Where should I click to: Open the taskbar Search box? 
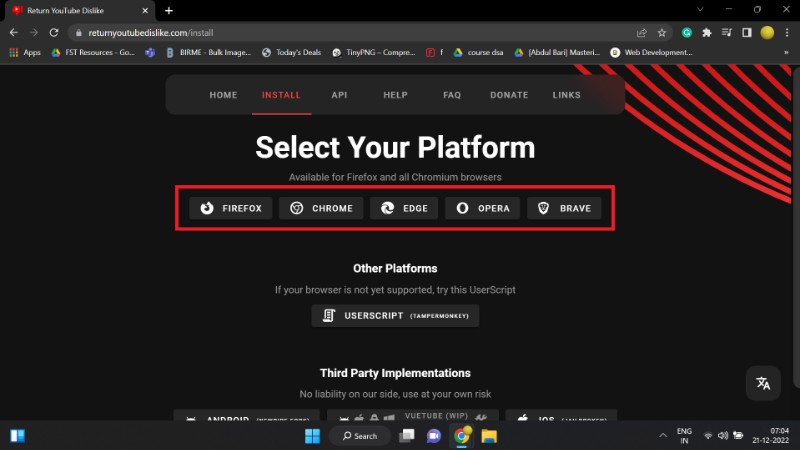coord(360,436)
